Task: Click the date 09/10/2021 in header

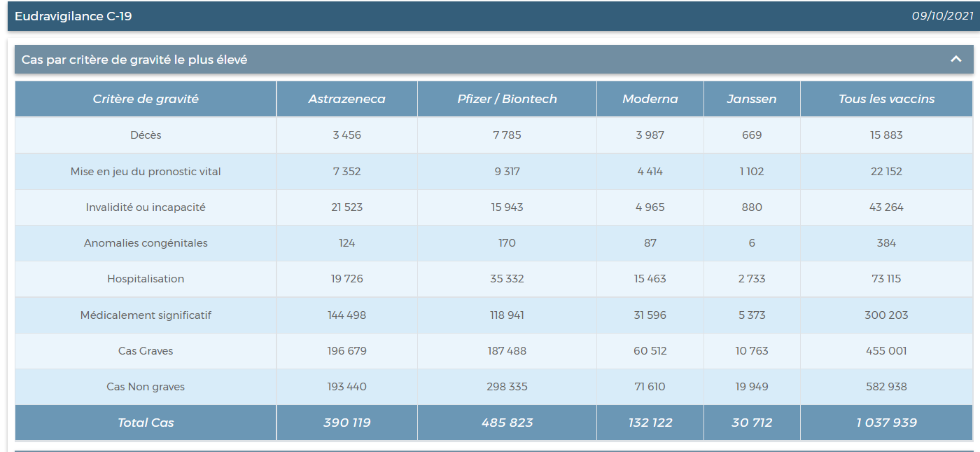Action: click(942, 16)
